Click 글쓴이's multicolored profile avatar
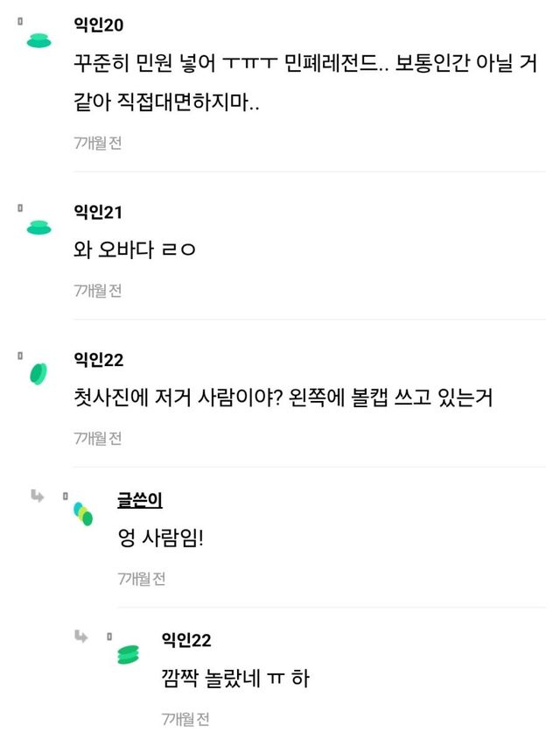This screenshot has height=739, width=560. [82, 514]
